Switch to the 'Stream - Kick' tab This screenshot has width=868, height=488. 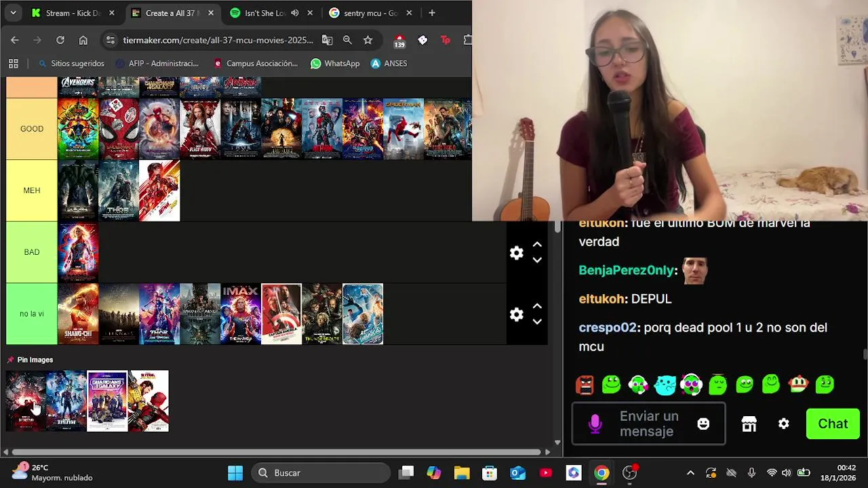coord(73,13)
